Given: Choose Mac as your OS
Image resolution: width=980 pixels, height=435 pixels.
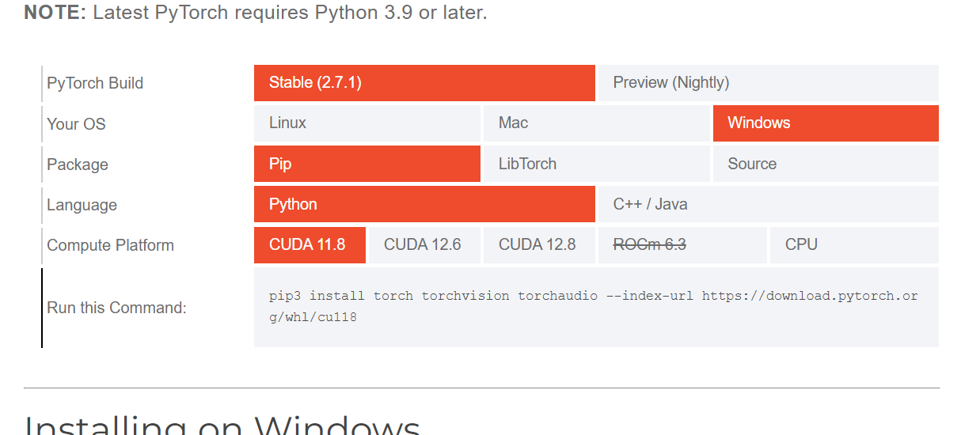Looking at the screenshot, I should pyautogui.click(x=597, y=123).
